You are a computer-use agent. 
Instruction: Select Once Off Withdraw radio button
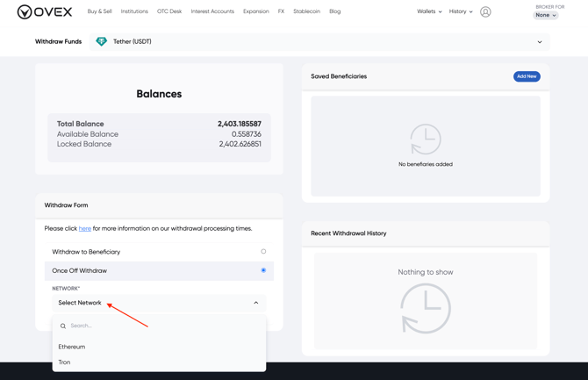click(263, 270)
